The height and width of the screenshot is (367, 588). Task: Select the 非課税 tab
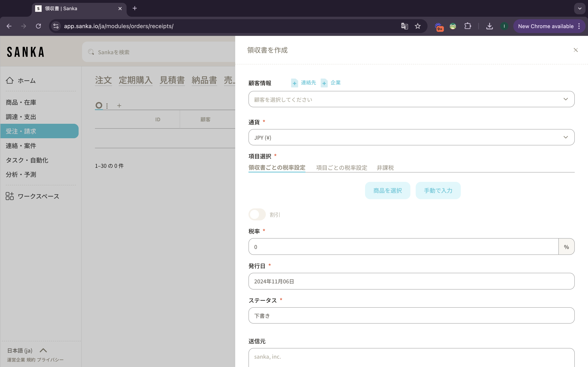(385, 167)
